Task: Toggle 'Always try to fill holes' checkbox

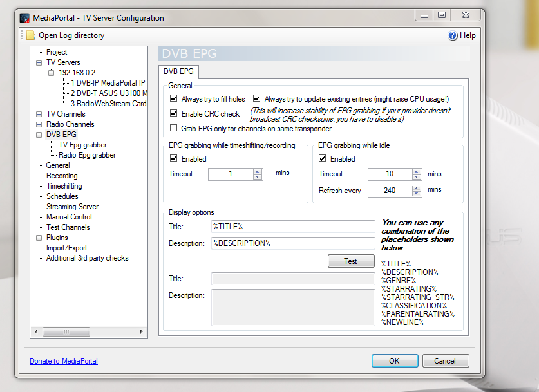Action: 174,98
